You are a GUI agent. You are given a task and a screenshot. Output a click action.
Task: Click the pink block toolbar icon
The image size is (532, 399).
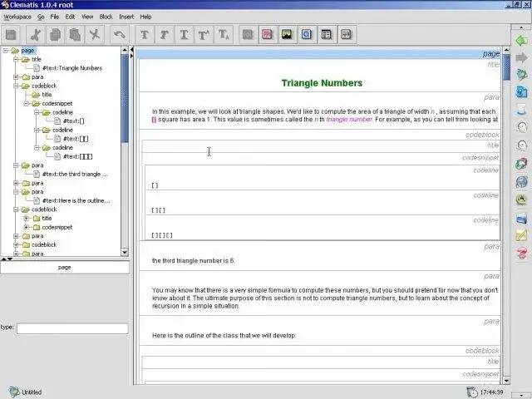[x=268, y=35]
